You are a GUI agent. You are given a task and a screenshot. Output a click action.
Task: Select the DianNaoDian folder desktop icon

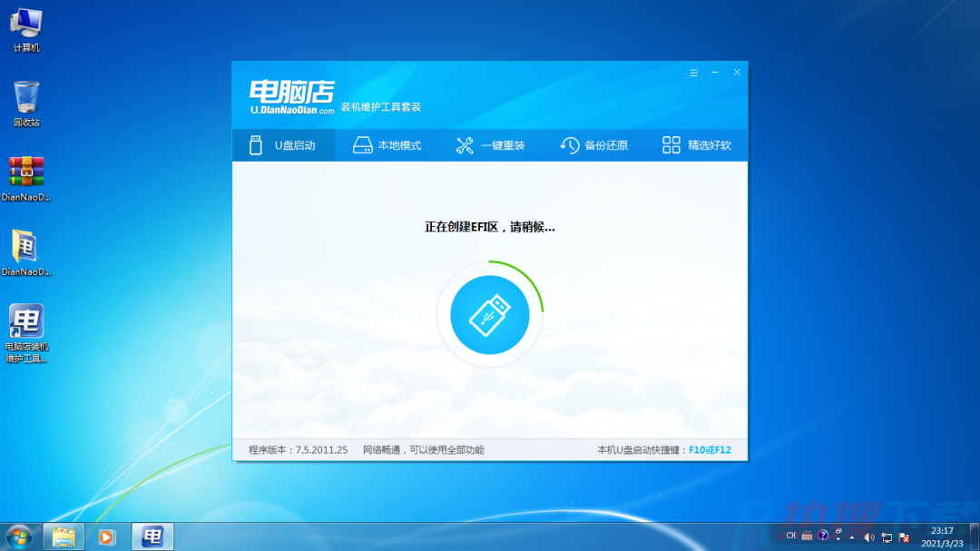(26, 253)
